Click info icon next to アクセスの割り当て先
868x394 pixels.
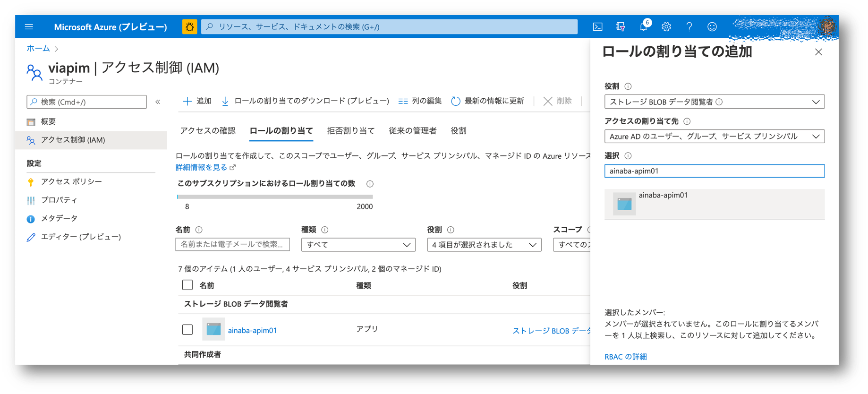[687, 121]
